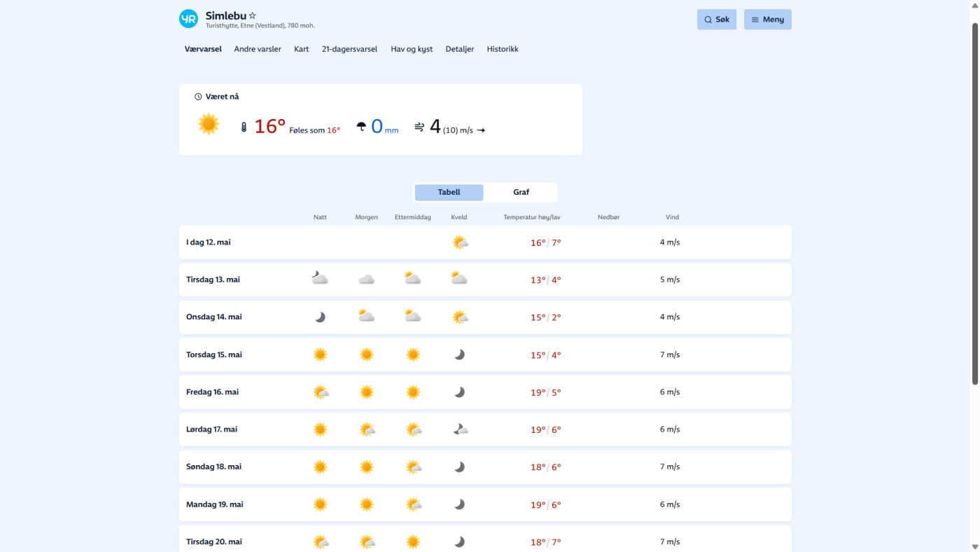The width and height of the screenshot is (980, 552).
Task: Click the sun icon in Været nå
Action: tap(209, 125)
